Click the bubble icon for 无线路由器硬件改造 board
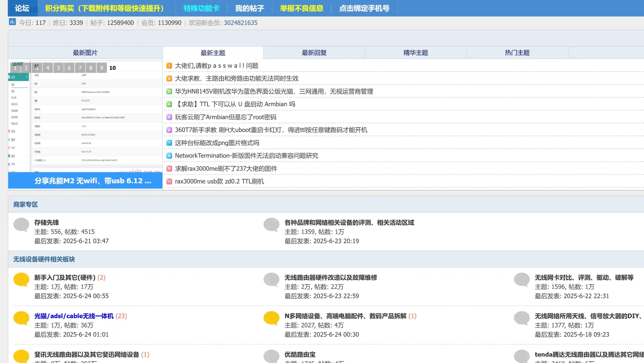Viewport: 644px width, 363px height. [x=271, y=279]
